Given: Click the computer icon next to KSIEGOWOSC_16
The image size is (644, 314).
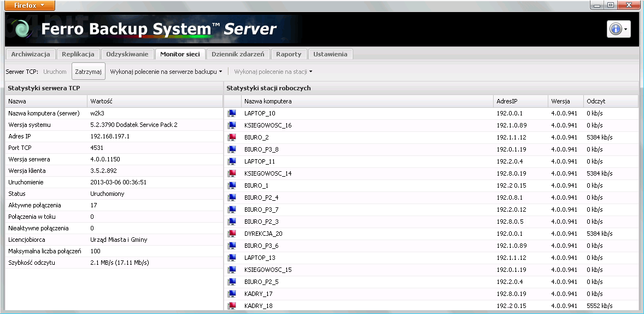Looking at the screenshot, I should pos(232,125).
